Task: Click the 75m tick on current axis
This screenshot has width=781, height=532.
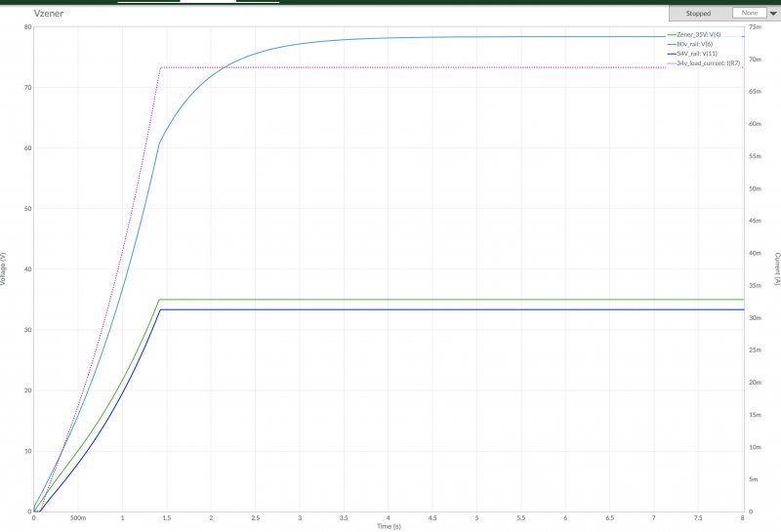Action: click(755, 27)
